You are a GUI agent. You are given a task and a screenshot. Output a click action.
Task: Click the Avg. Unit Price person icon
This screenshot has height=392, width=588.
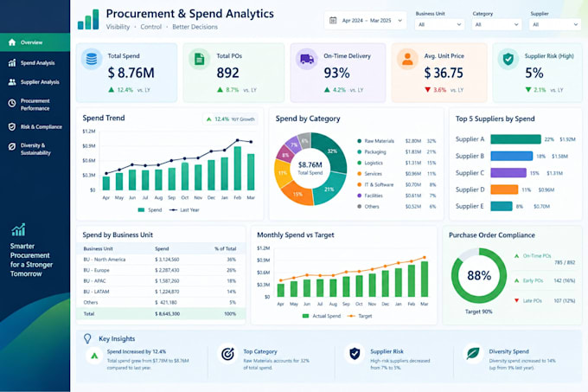point(407,59)
